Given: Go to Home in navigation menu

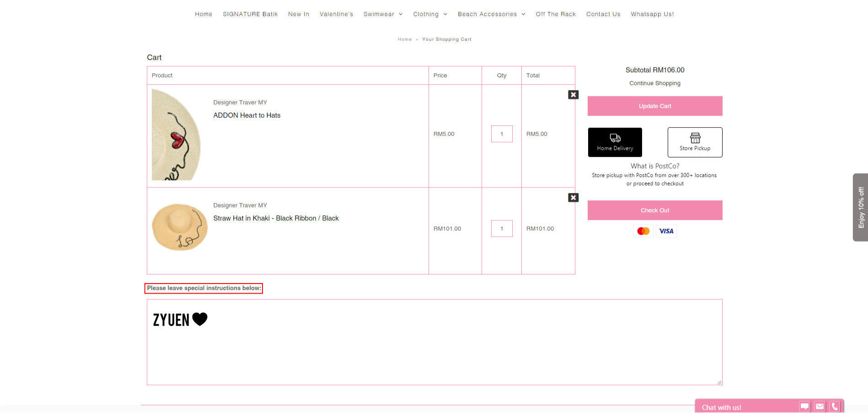Looking at the screenshot, I should click(204, 14).
